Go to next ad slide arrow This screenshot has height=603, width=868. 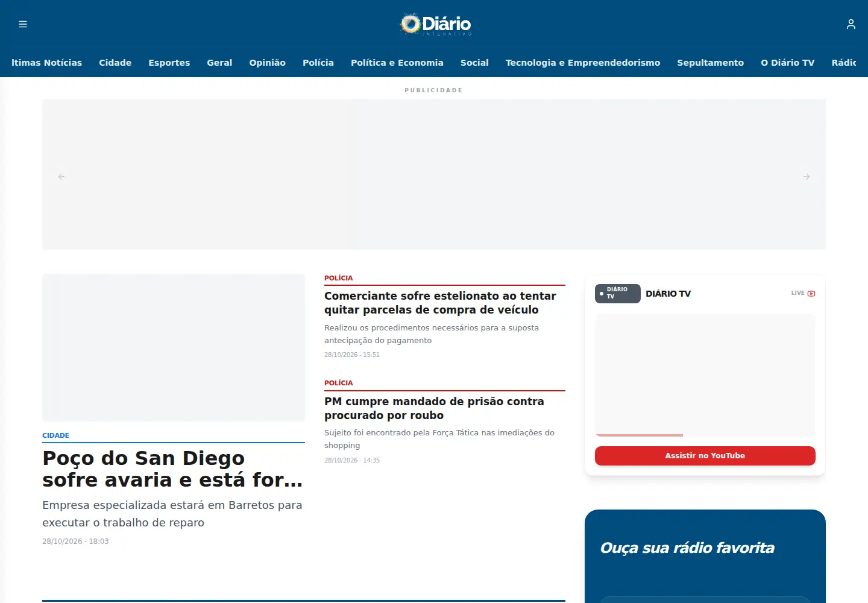pyautogui.click(x=807, y=177)
